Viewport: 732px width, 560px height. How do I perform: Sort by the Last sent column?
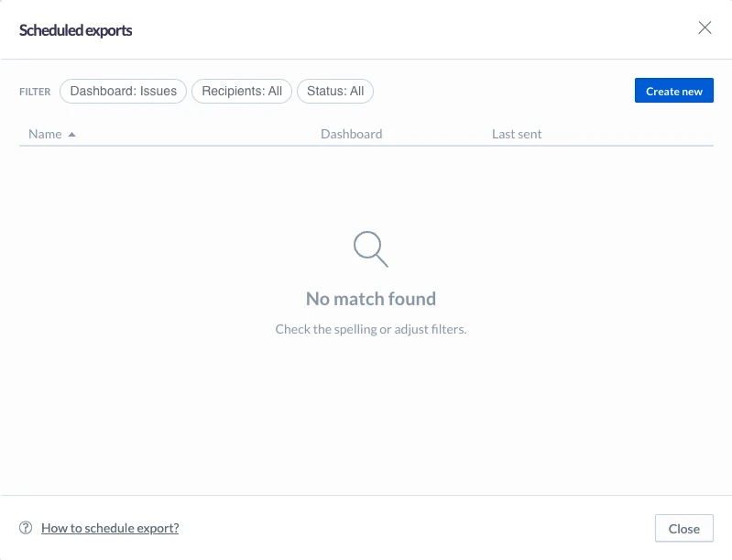[x=517, y=134]
